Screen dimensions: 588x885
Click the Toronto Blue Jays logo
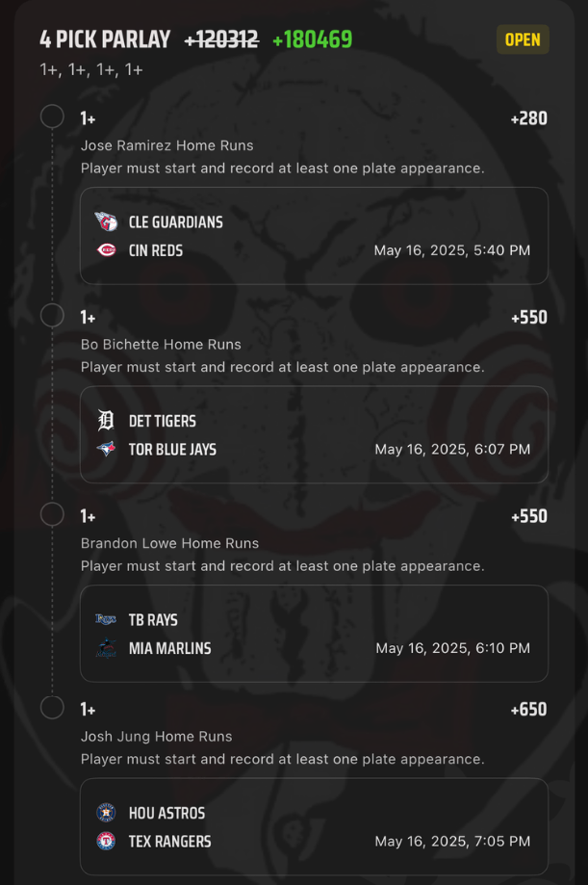tap(106, 449)
